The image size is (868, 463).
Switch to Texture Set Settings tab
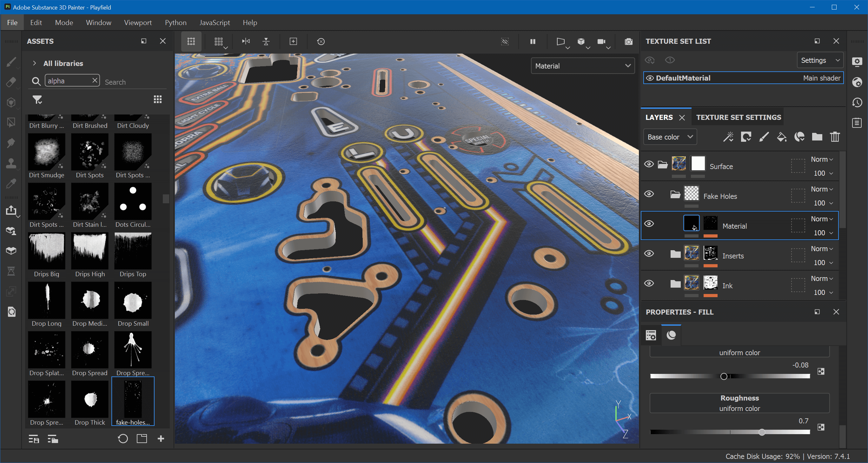tap(739, 117)
